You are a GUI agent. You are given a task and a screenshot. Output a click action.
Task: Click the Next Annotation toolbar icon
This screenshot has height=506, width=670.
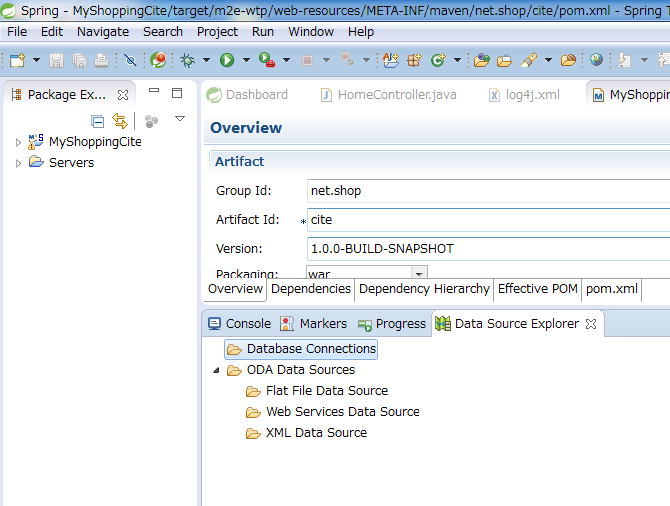[x=624, y=60]
